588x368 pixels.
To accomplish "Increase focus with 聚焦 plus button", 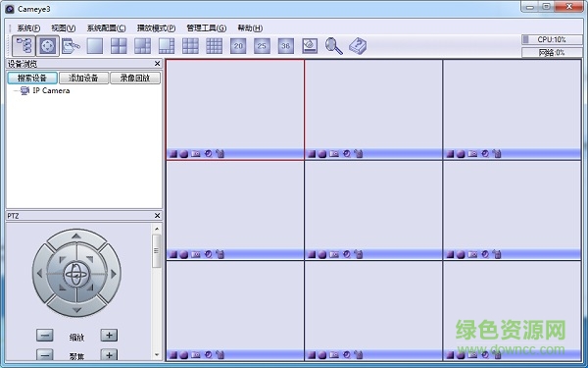I will click(109, 354).
